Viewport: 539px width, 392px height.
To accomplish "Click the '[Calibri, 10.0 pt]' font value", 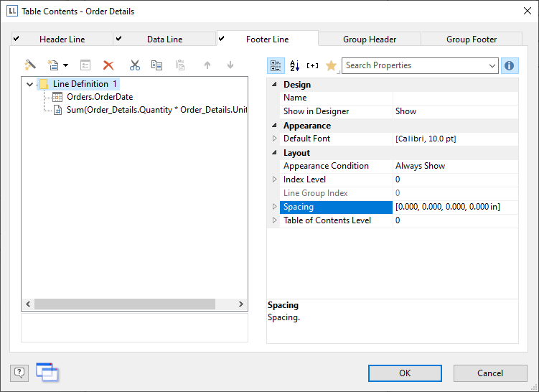I will point(426,139).
